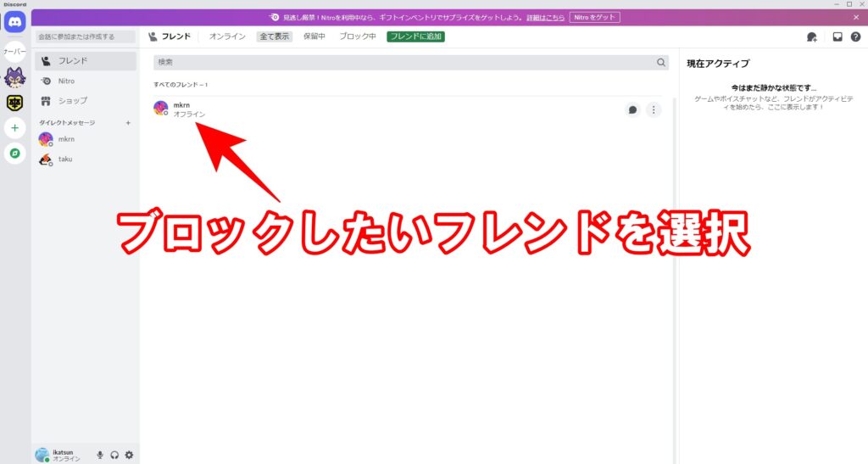Open the purple cat avatar server
This screenshot has height=464, width=868.
click(x=15, y=78)
